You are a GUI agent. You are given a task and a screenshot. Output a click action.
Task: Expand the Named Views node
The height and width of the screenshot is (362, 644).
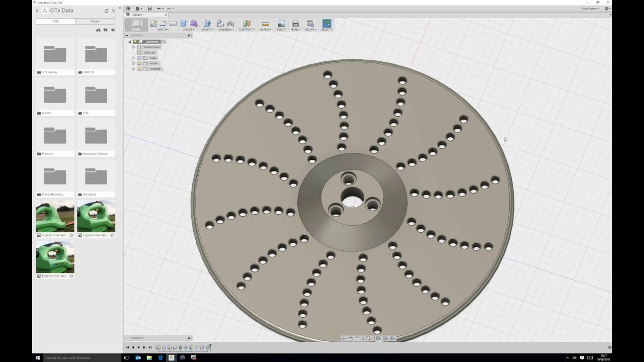(134, 47)
